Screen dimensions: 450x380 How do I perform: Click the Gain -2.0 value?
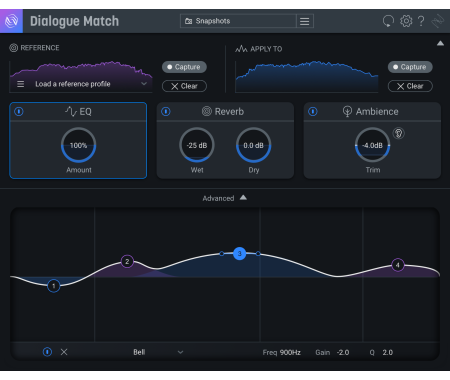[343, 352]
